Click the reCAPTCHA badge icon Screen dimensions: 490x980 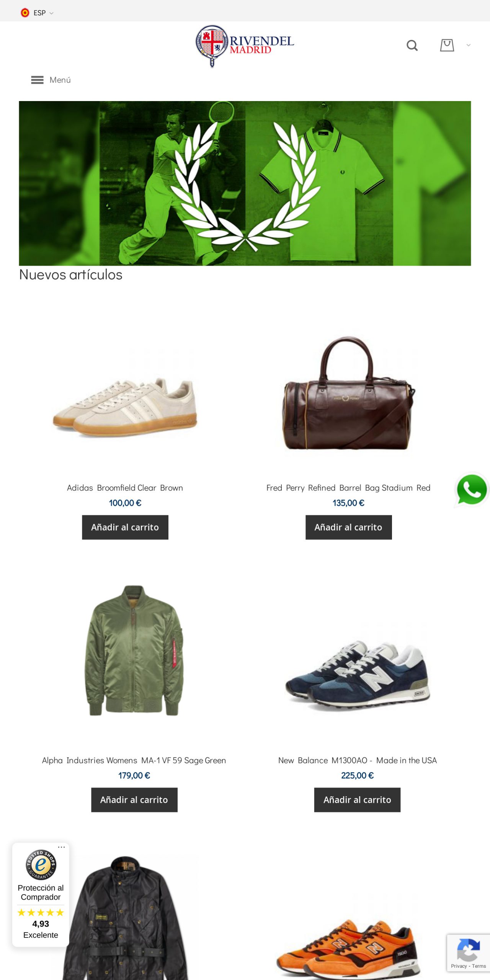point(468,950)
